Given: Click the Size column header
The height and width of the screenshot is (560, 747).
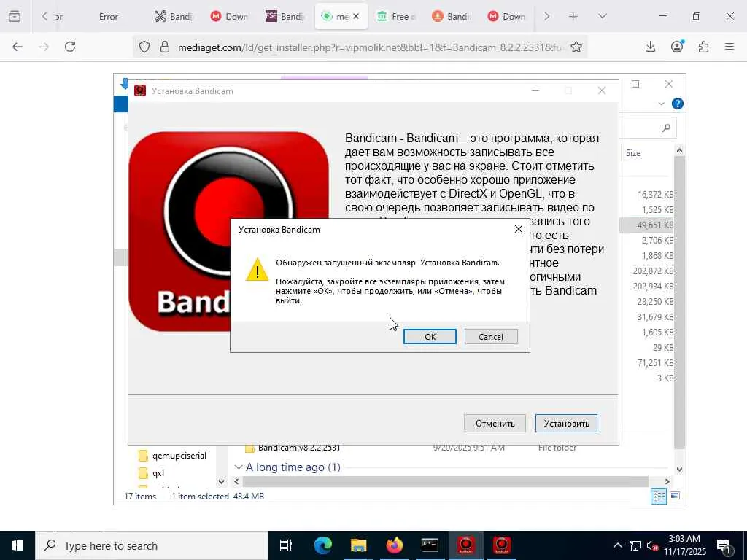Looking at the screenshot, I should [633, 153].
